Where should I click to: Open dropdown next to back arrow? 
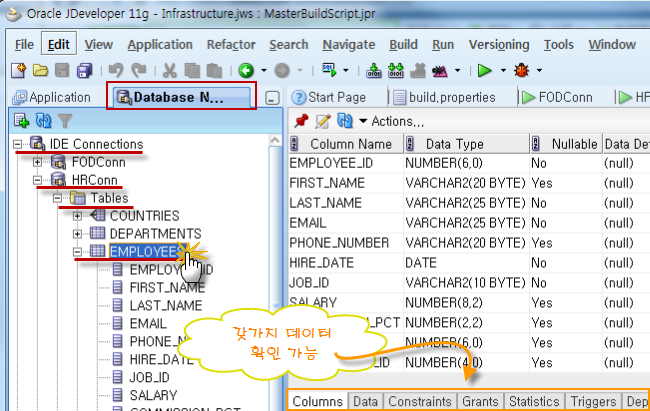pyautogui.click(x=264, y=71)
